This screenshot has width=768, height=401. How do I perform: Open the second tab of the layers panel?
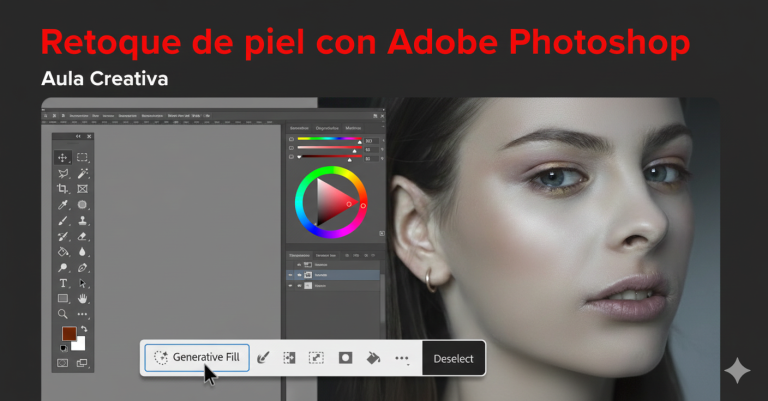tap(326, 256)
